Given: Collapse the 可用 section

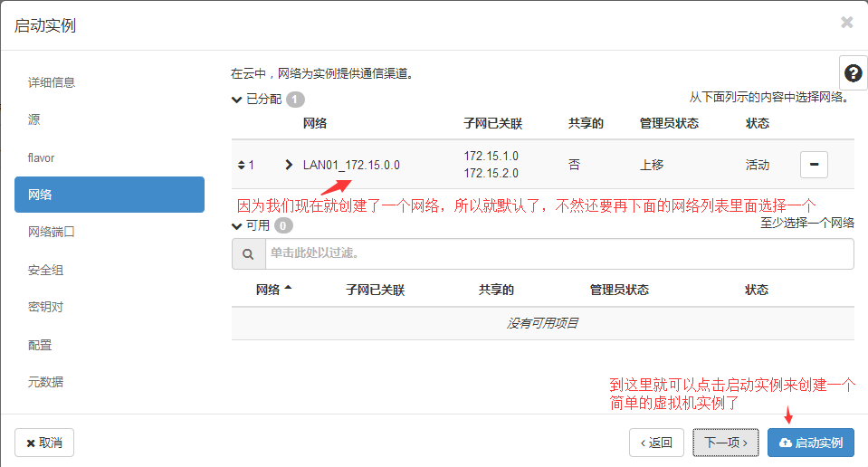Looking at the screenshot, I should pos(237,225).
